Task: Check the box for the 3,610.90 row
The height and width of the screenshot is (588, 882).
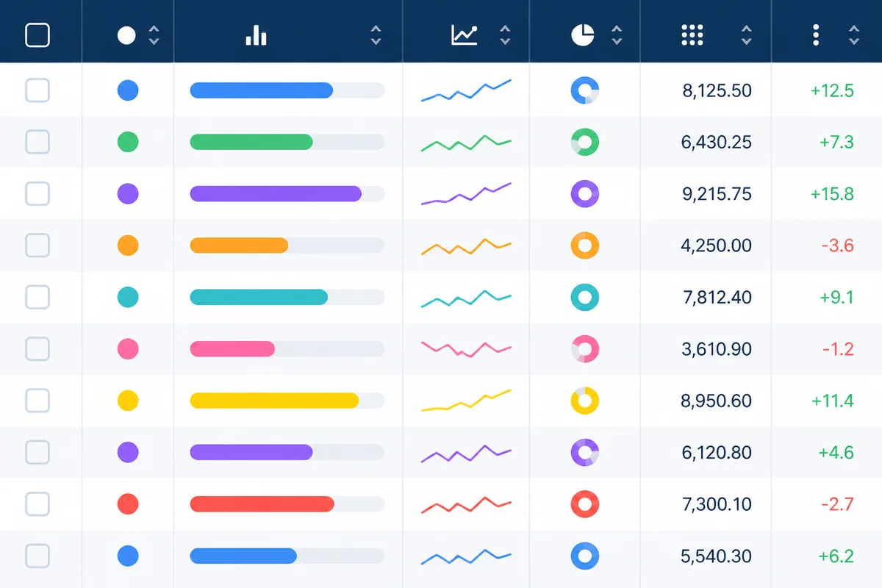Action: 37,349
